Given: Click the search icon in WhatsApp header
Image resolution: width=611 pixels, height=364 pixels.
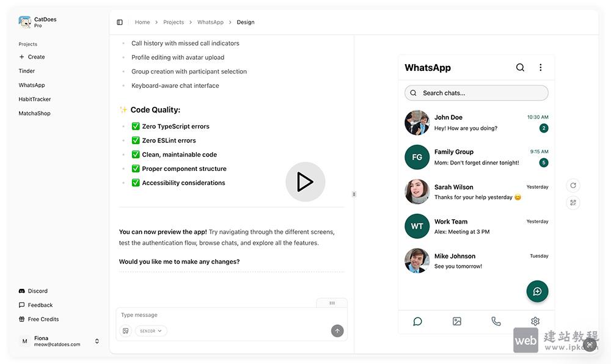Looking at the screenshot, I should pos(520,68).
